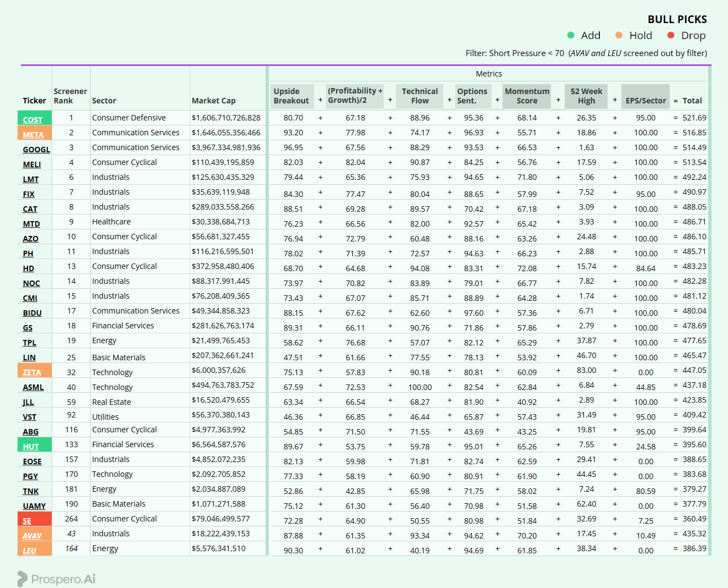Open the ZETA ticker link
Screen dimensions: 728x588
tap(32, 372)
